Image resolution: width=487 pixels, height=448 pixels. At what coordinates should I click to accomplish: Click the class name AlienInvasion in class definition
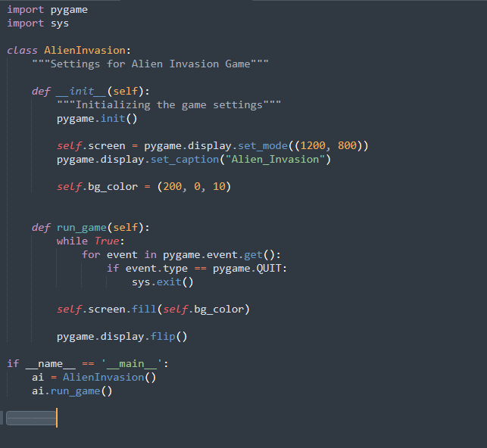pos(85,51)
